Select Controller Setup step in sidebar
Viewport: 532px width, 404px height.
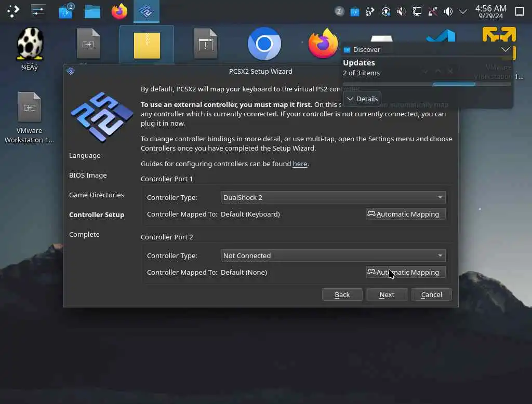pos(96,214)
